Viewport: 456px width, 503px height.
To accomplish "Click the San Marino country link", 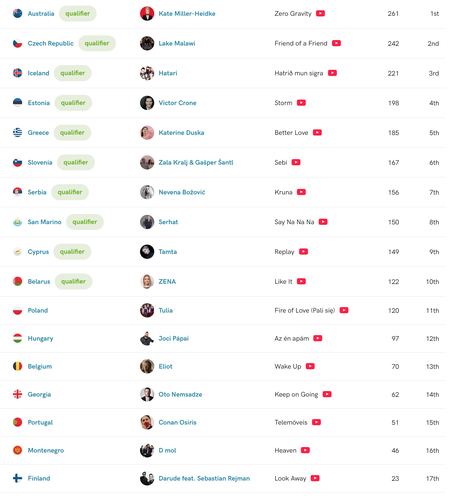I will click(44, 222).
